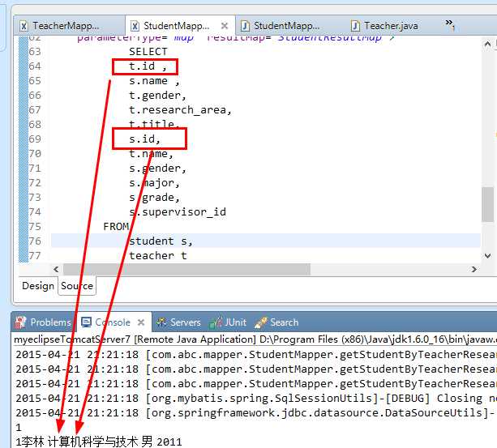Click the editor horizontal scrollbar left arrow

pyautogui.click(x=57, y=269)
